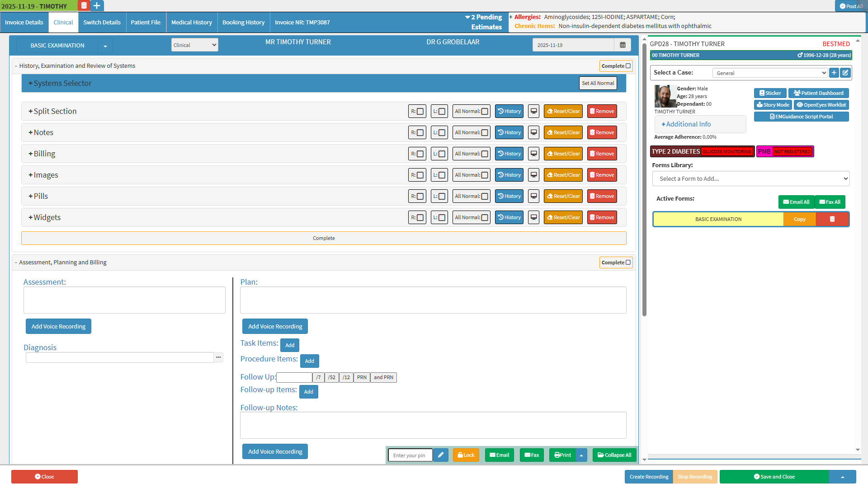The width and height of the screenshot is (868, 488).
Task: Open the Clinical type dropdown
Action: (x=194, y=45)
